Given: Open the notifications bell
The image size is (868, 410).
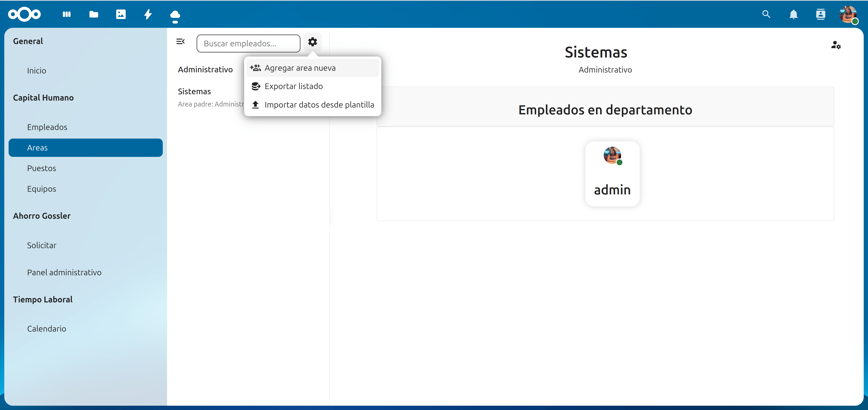Looking at the screenshot, I should tap(794, 14).
